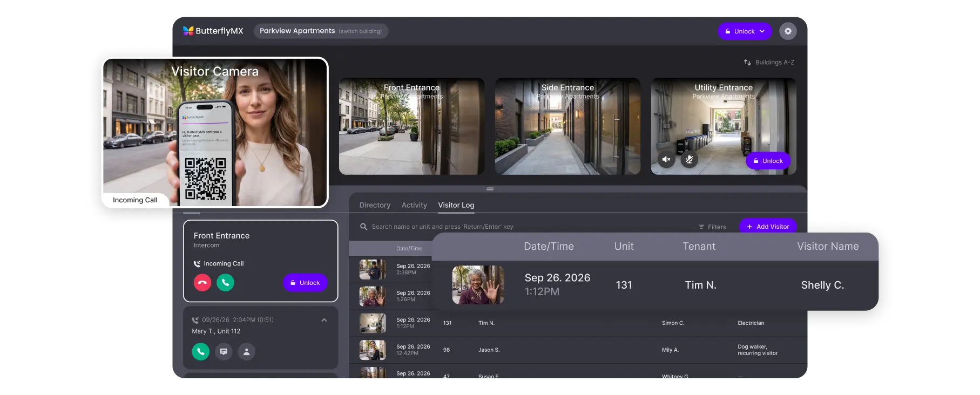Switch to the Activity tab
Viewport: 980px width, 395px height.
point(414,205)
